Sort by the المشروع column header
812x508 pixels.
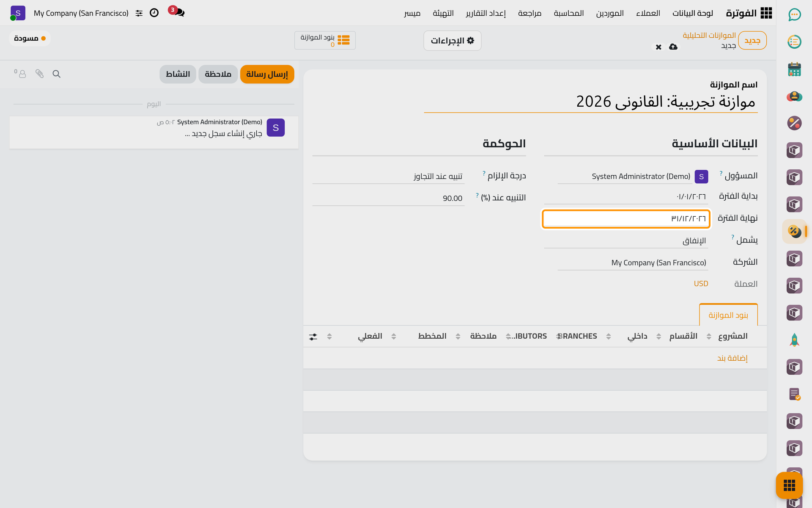732,336
